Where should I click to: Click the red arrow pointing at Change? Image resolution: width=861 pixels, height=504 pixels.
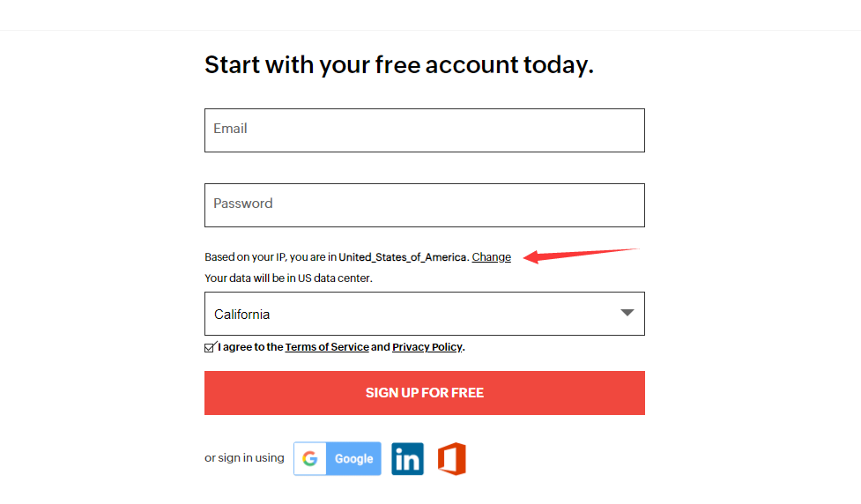(580, 255)
